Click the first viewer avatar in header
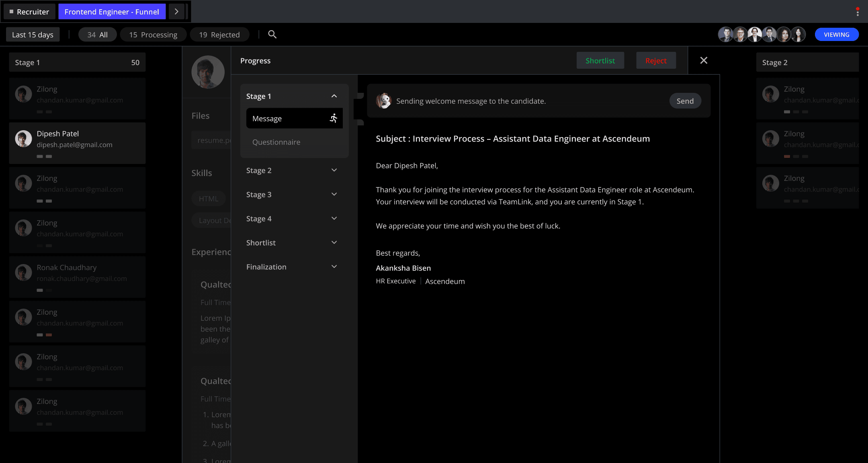Viewport: 868px width, 463px height. pos(726,35)
